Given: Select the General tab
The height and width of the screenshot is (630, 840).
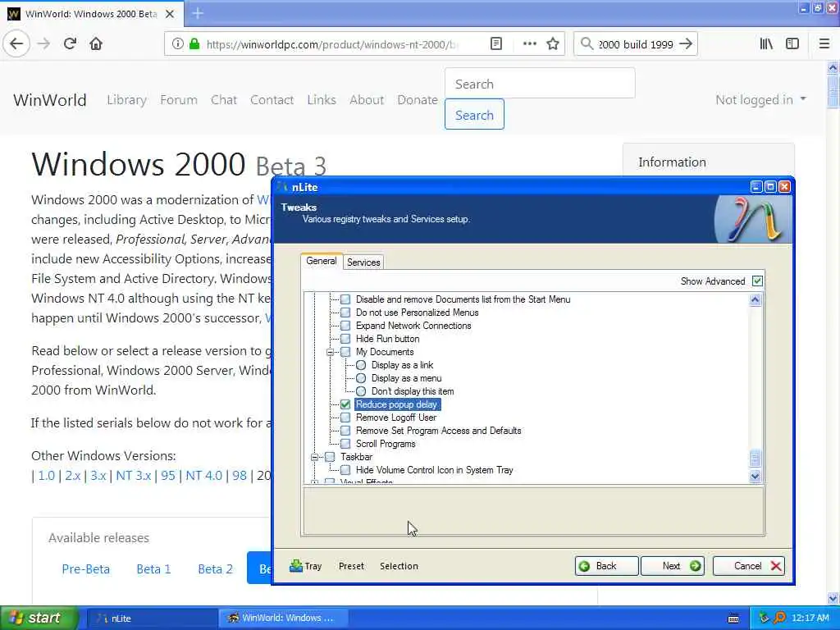Looking at the screenshot, I should tap(322, 261).
